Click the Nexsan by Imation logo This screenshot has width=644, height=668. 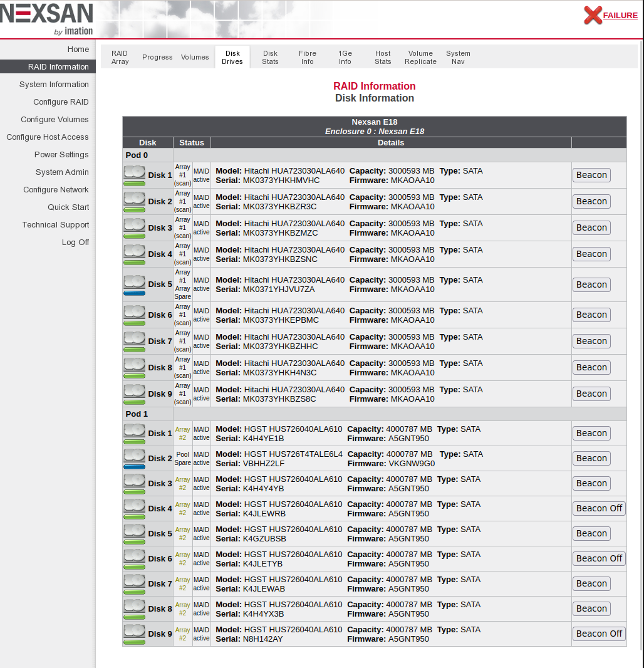click(47, 19)
